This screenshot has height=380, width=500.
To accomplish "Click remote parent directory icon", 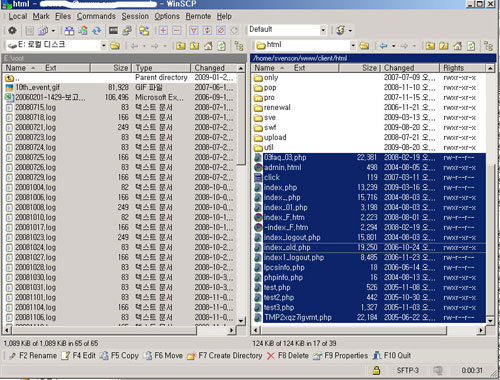I will coord(430,46).
